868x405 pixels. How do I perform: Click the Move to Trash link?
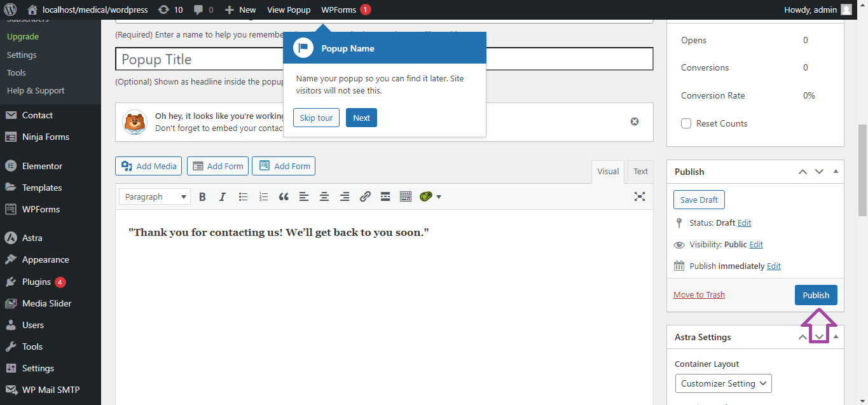tap(699, 294)
